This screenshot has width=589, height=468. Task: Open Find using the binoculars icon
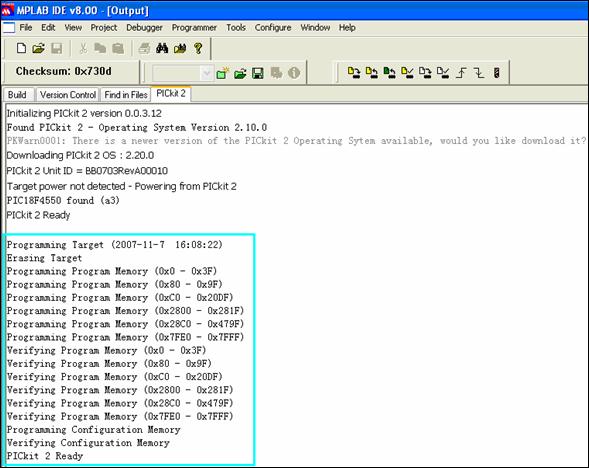[x=162, y=48]
